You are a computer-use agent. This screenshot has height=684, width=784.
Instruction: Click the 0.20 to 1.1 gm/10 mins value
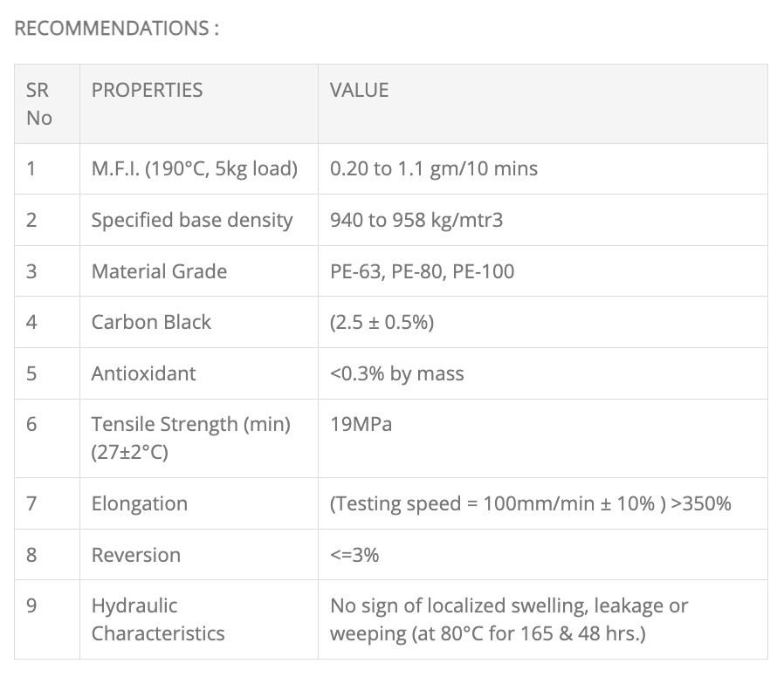[433, 168]
